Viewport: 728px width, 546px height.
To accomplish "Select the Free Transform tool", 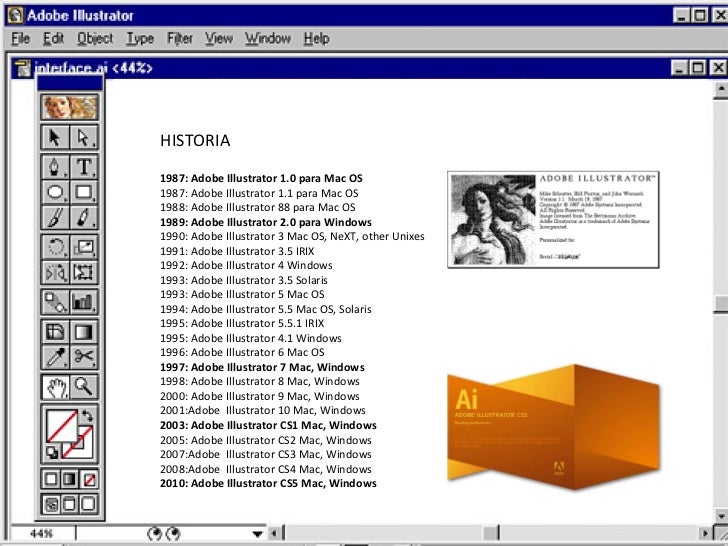I will (84, 272).
